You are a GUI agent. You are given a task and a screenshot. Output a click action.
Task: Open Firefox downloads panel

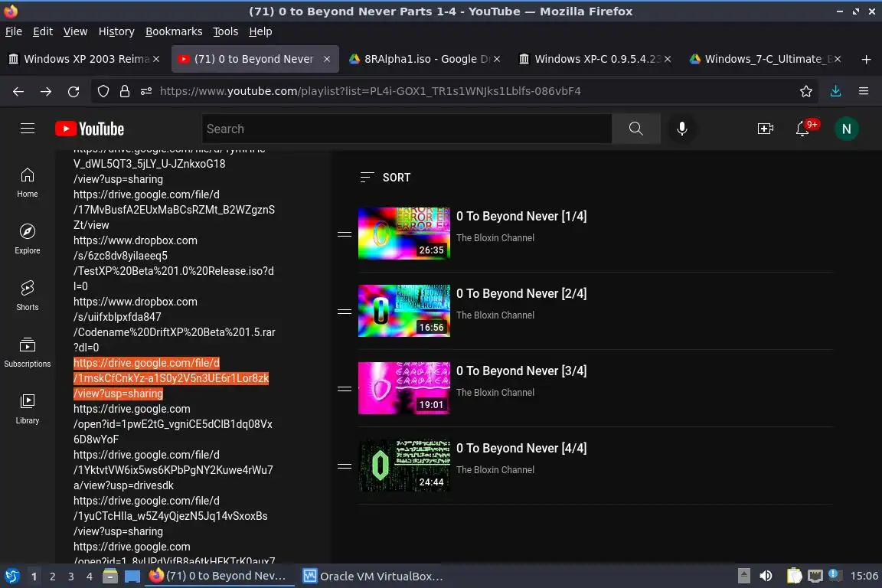point(835,91)
